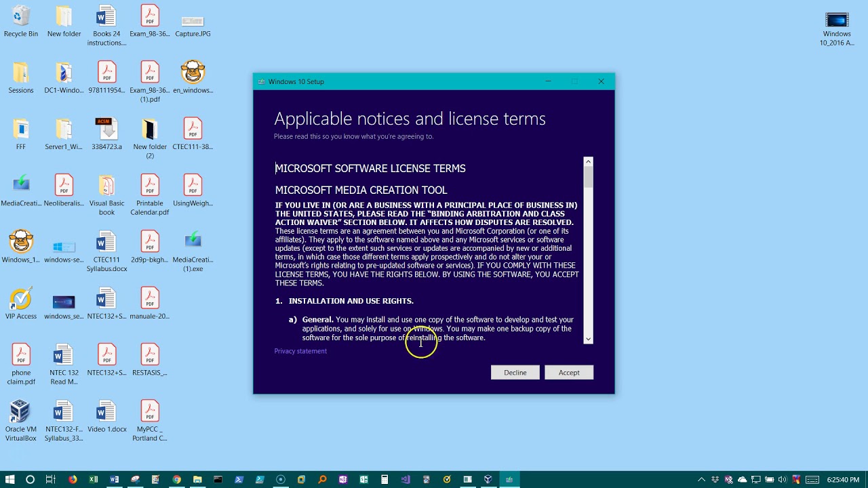Image resolution: width=868 pixels, height=488 pixels.
Task: Click the 'MICROSOFT MEDIA CREATION TOOL' heading
Action: [x=361, y=190]
